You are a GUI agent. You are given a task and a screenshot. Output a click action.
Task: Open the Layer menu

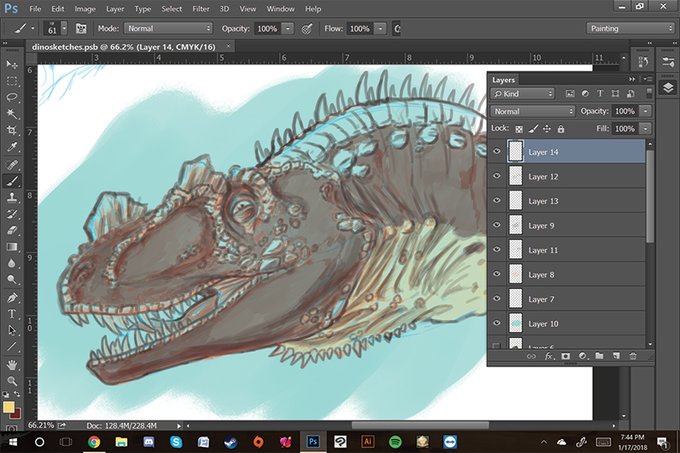pos(116,8)
